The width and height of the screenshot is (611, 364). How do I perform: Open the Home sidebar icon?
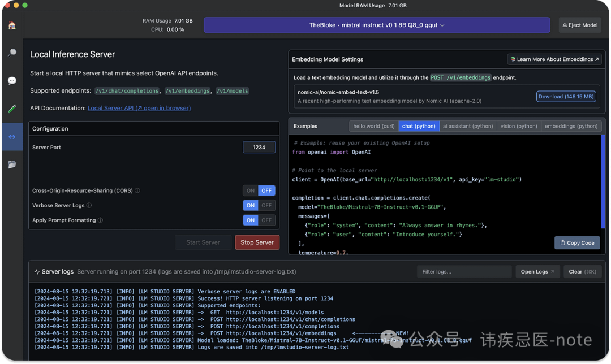[x=12, y=25]
